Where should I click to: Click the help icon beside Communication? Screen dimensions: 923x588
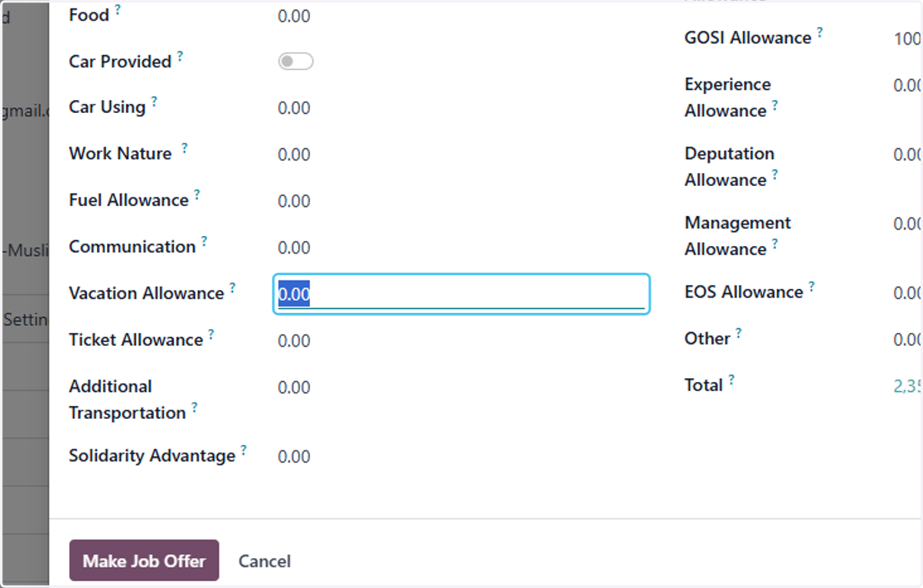pyautogui.click(x=204, y=241)
